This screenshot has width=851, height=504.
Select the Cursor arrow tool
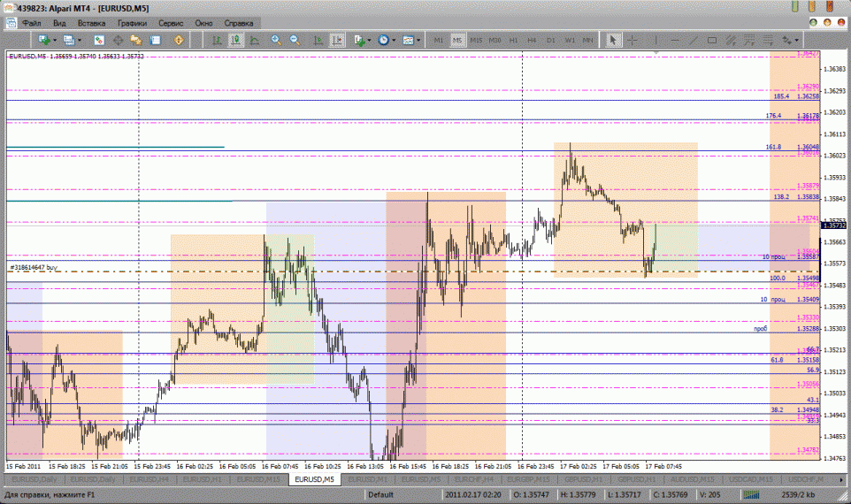[x=613, y=40]
